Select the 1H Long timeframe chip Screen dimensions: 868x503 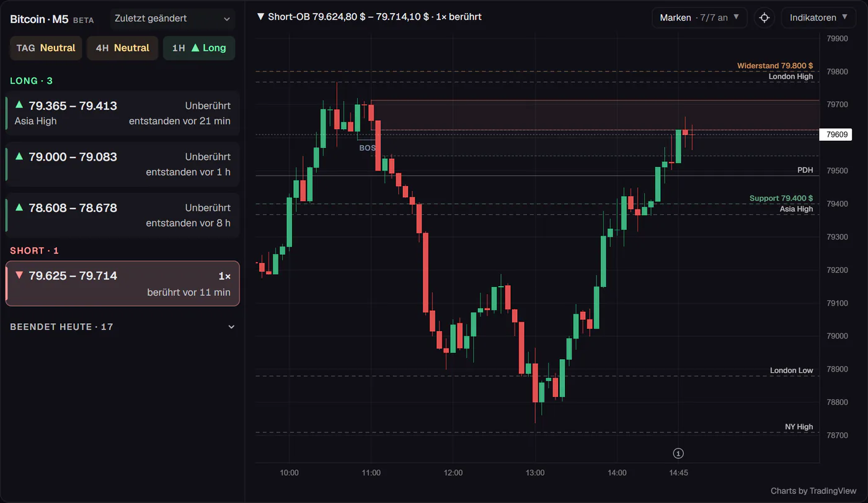(x=199, y=48)
